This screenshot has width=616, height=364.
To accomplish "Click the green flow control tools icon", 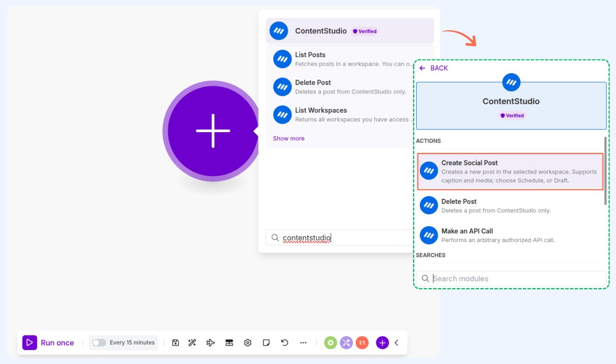I will [330, 343].
